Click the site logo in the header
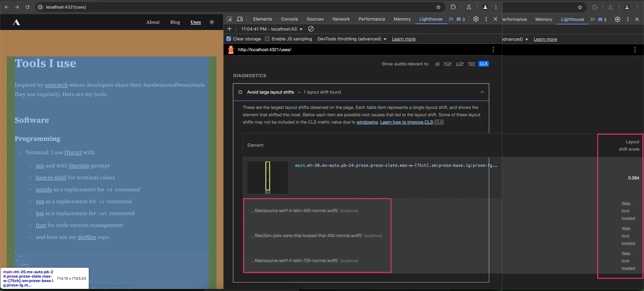 16,22
